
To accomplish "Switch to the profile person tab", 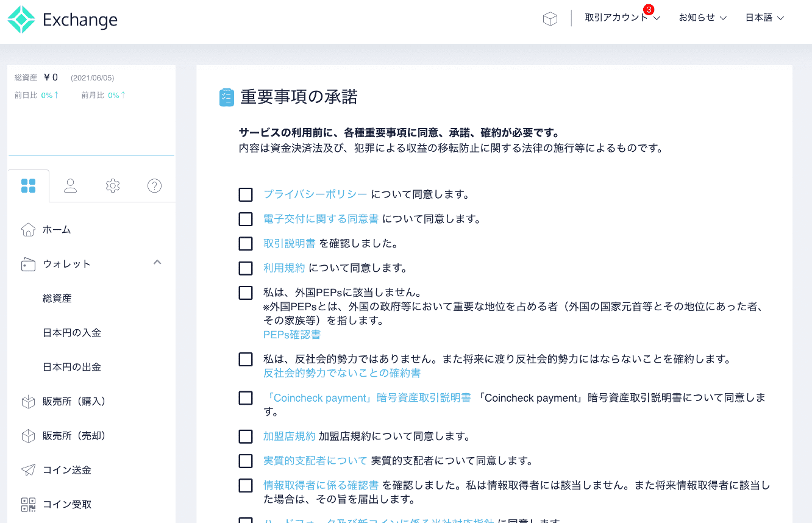I will 70,186.
